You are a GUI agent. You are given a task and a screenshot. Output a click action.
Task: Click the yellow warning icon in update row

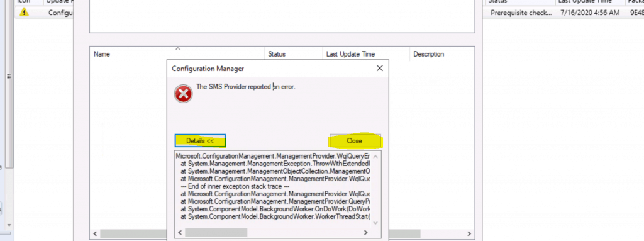[x=24, y=13]
